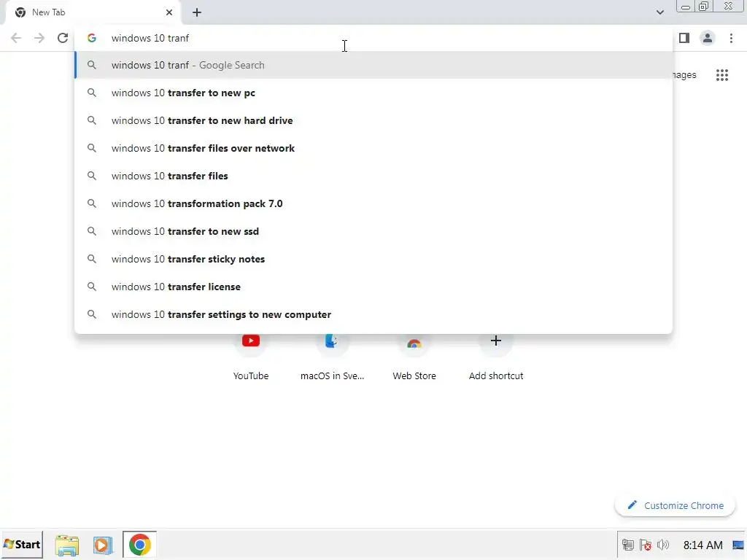747x560 pixels.
Task: Open the network tray icon
Action: [628, 545]
